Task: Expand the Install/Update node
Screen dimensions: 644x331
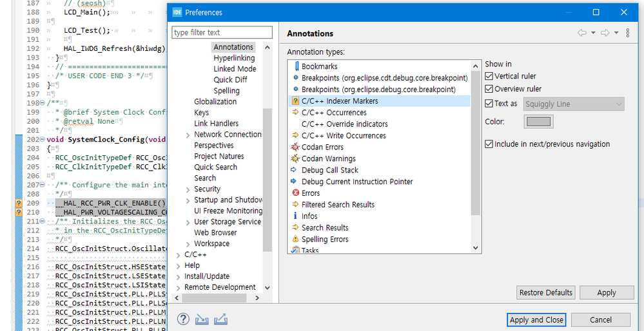Action: point(178,277)
